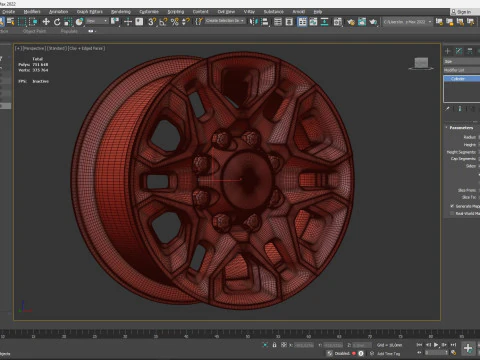Viewport: 480px width, 360px height.
Task: Toggle the Selection Lock icon
Action: click(274, 345)
